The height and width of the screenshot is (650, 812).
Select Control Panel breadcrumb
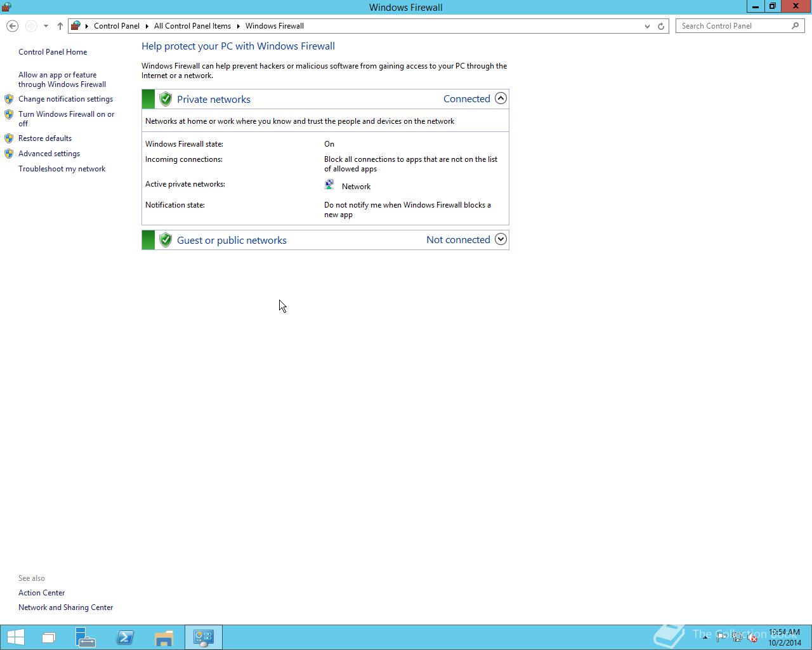(117, 26)
